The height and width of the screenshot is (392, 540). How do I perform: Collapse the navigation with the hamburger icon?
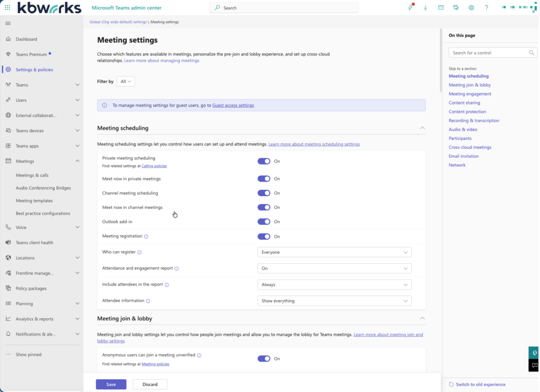pos(7,23)
